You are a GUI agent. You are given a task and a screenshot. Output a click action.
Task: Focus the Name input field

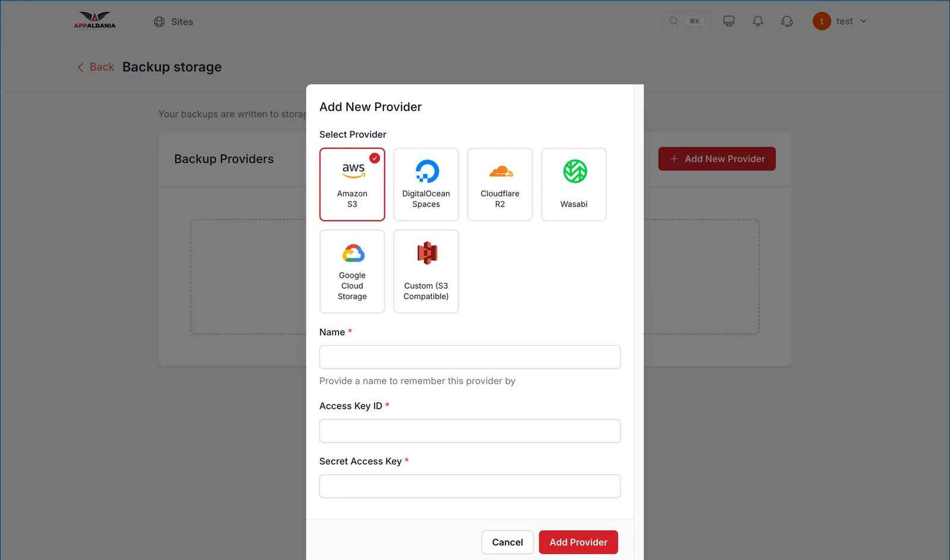pyautogui.click(x=470, y=357)
